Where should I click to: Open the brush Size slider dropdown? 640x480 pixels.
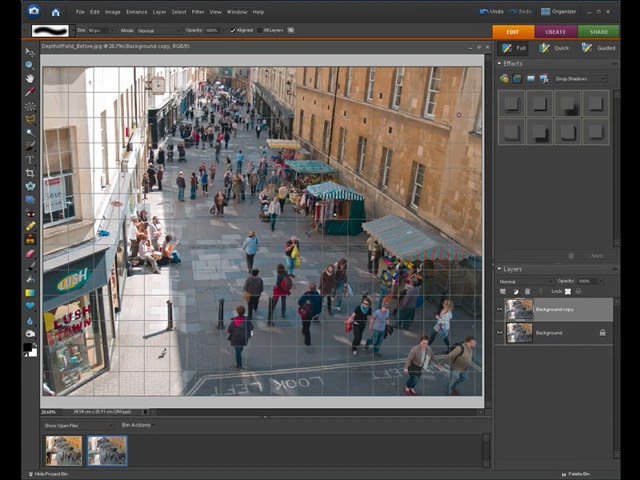click(x=111, y=31)
